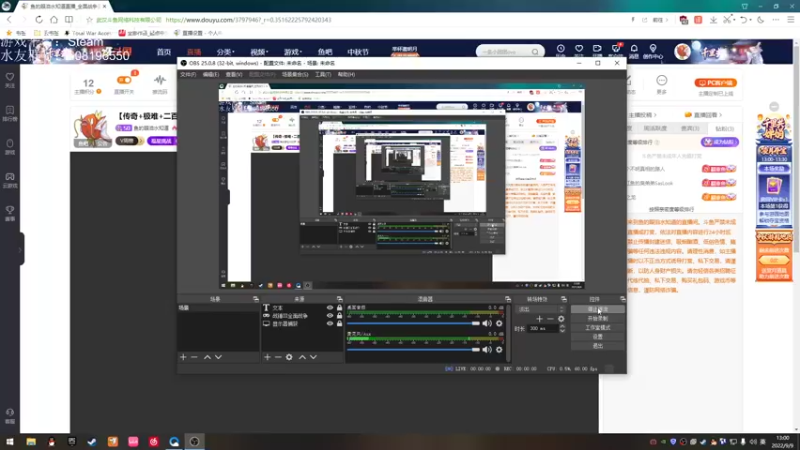Undock the Scenes panel via its float icon
This screenshot has height=450, width=800.
pyautogui.click(x=256, y=299)
